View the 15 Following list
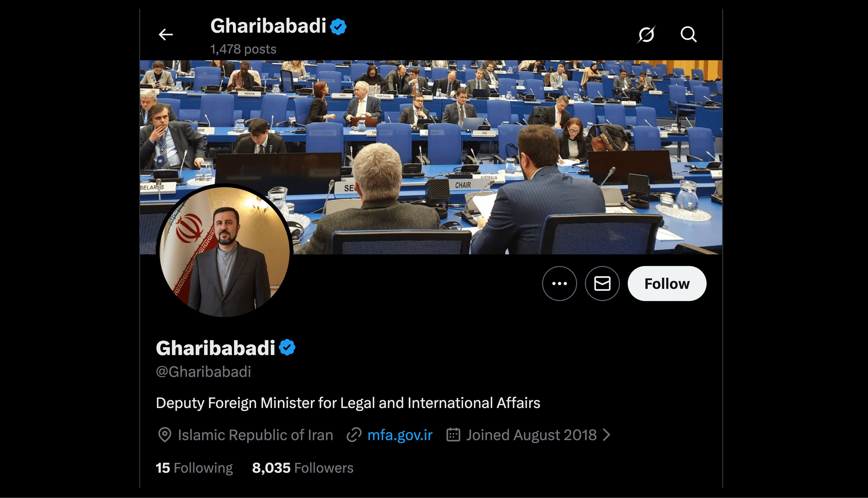868x498 pixels. 194,468
